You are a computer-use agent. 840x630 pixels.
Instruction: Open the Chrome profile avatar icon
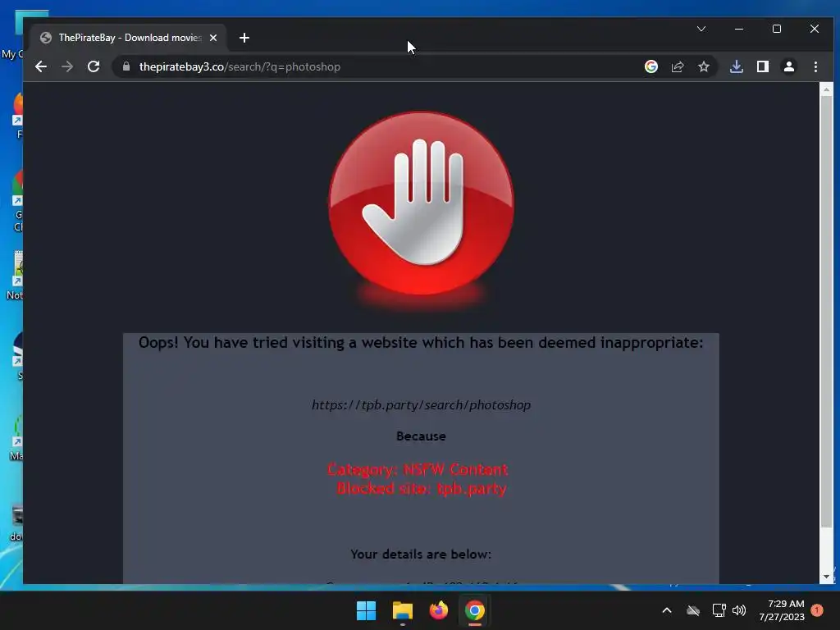[789, 66]
